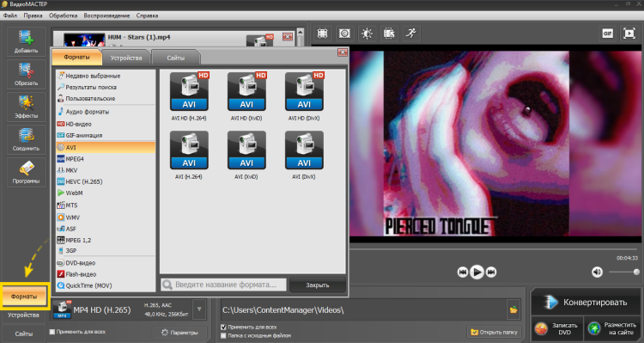This screenshot has height=343, width=644.
Task: Play the video preview
Action: (x=477, y=273)
